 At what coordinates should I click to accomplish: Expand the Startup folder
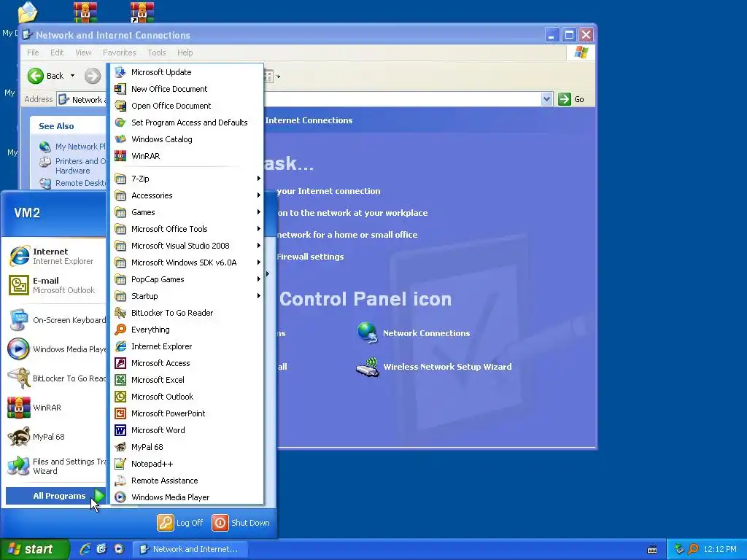tap(187, 296)
